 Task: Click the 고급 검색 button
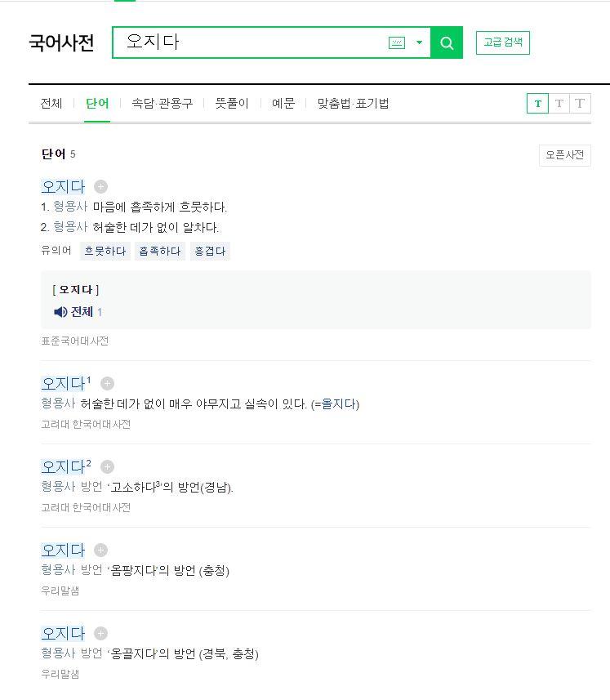tap(503, 42)
